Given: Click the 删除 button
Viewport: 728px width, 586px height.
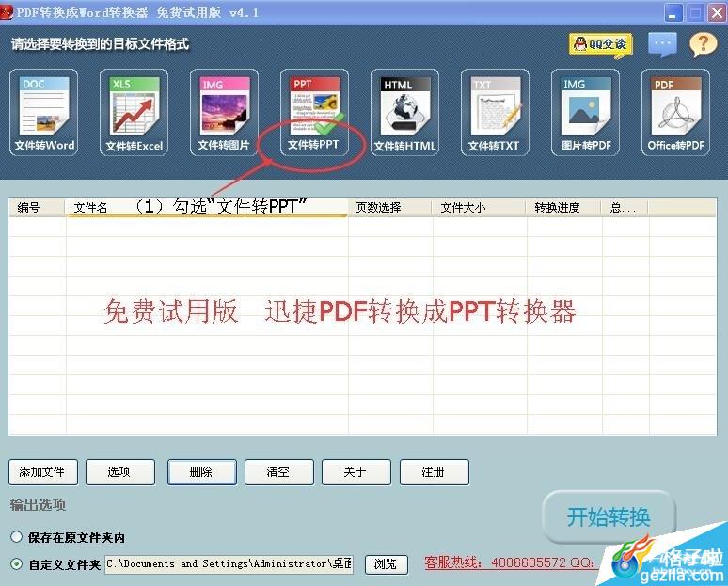Looking at the screenshot, I should (x=202, y=472).
